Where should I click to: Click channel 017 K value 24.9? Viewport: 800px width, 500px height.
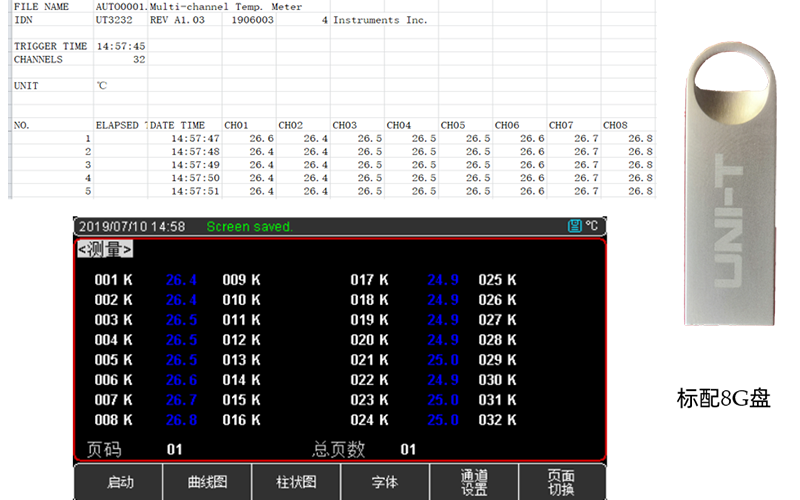coord(443,280)
